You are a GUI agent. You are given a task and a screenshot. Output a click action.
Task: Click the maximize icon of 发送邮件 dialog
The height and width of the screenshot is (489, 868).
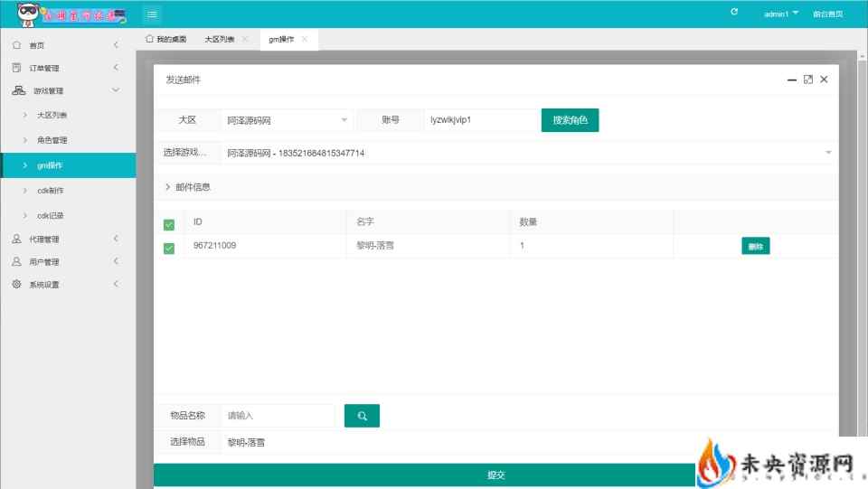point(808,80)
